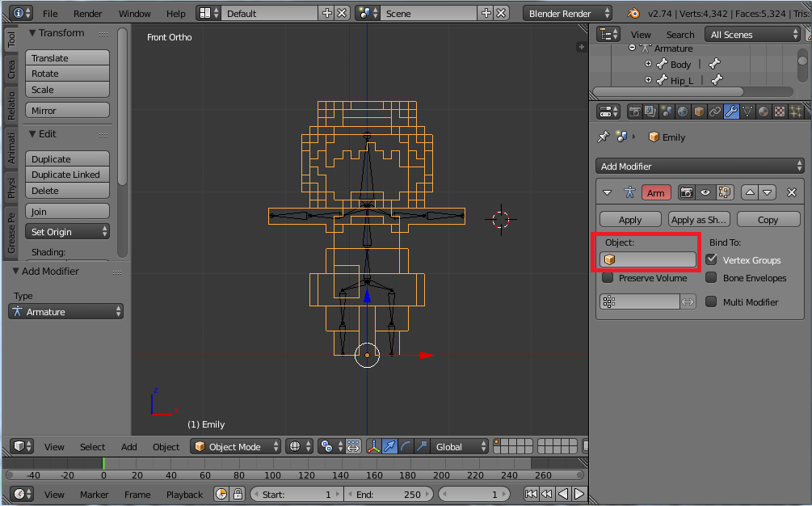Screen dimensions: 812x506
Task: Open the Global orientation dropdown
Action: pyautogui.click(x=459, y=446)
